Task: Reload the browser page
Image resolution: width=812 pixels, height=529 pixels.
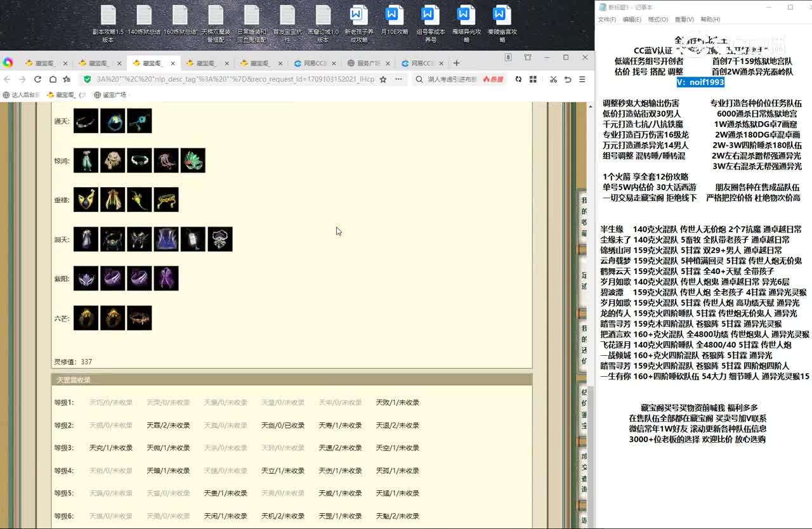Action: pos(37,79)
